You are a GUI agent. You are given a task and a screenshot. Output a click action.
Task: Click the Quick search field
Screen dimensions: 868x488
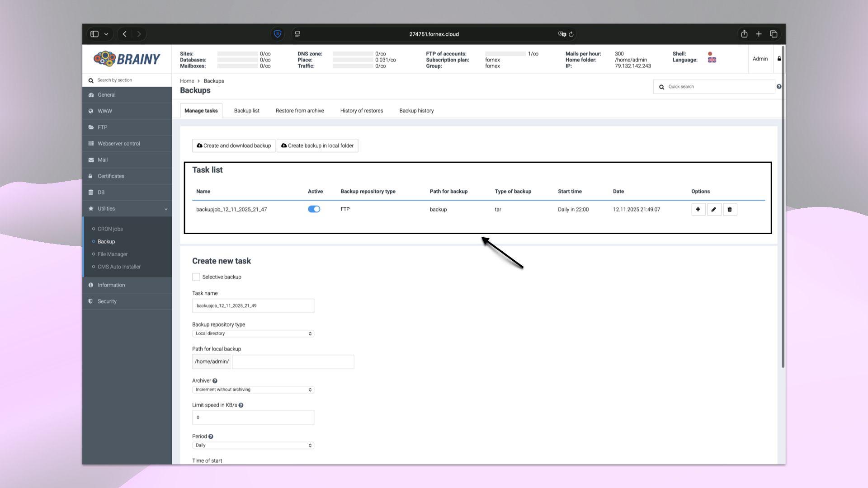[714, 86]
